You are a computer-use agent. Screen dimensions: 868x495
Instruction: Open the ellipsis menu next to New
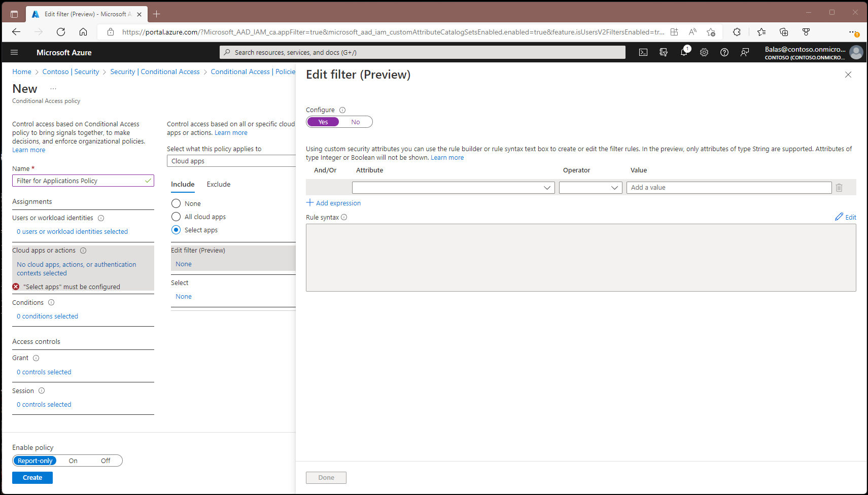pos(53,89)
